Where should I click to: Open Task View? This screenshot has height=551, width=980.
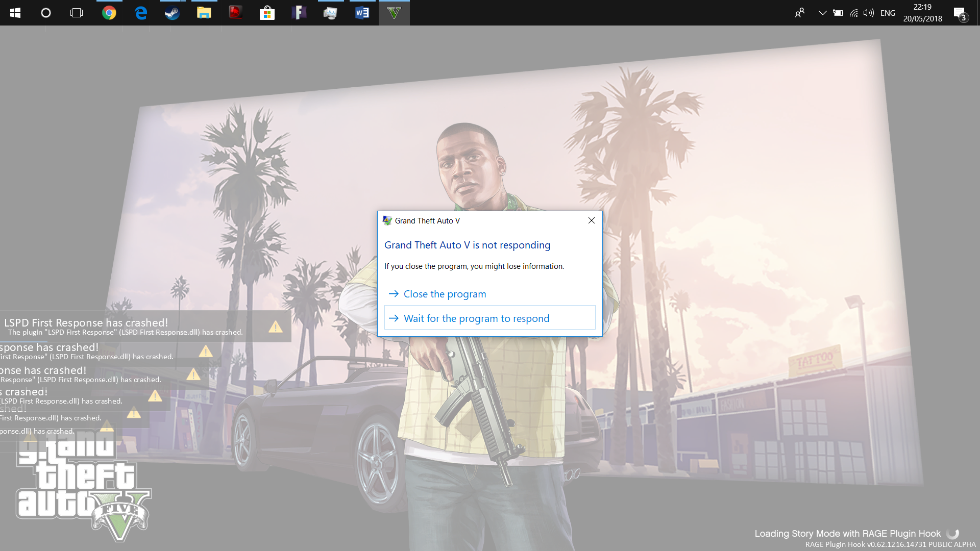[x=77, y=13]
